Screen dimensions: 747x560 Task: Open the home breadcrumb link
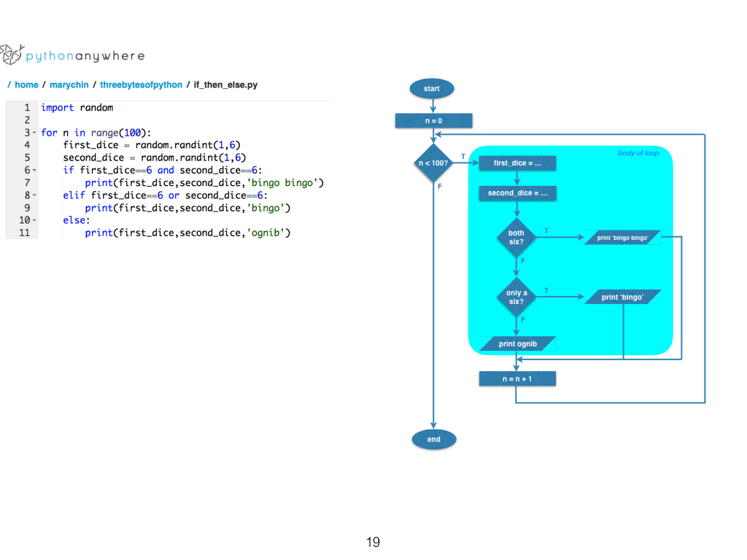26,85
